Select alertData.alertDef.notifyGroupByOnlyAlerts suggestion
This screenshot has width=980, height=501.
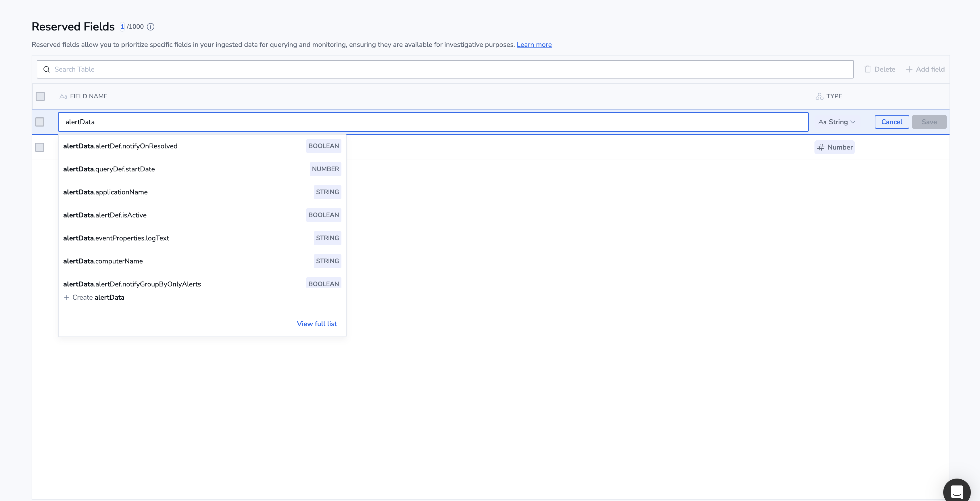[x=202, y=282]
